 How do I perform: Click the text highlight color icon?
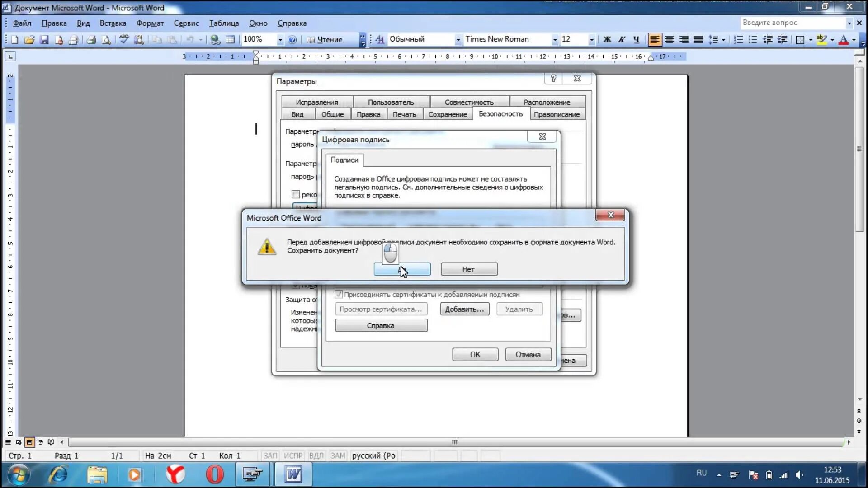pos(822,40)
